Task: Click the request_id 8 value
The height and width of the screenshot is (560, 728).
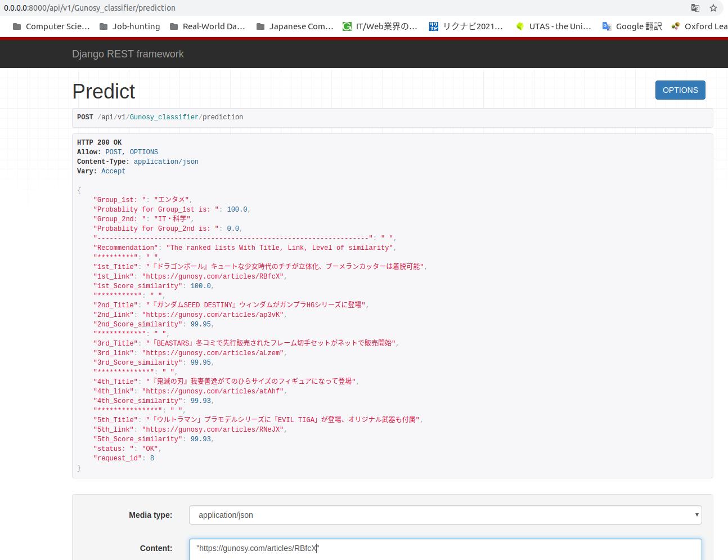Action: (x=152, y=458)
